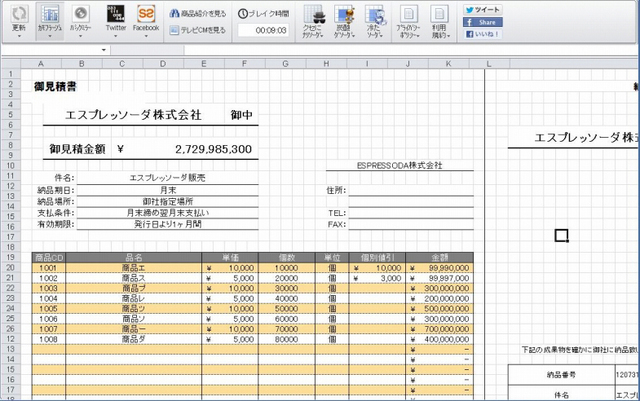Select column E header
The width and height of the screenshot is (640, 401).
click(x=204, y=64)
